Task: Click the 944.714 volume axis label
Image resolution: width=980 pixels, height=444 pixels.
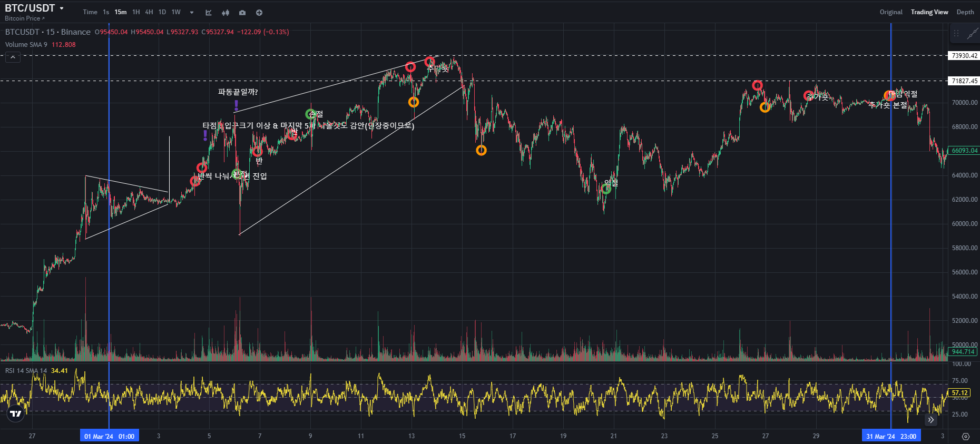Action: 963,352
